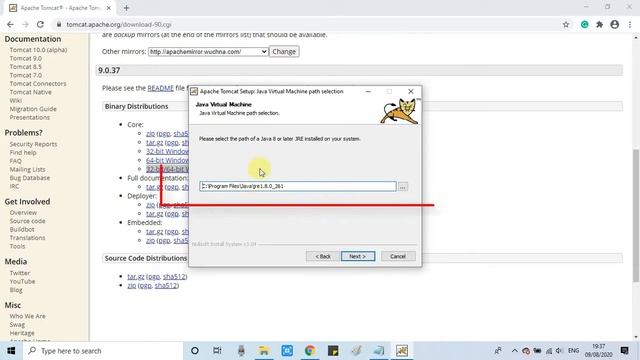
Task: Open the README link
Action: 160,88
